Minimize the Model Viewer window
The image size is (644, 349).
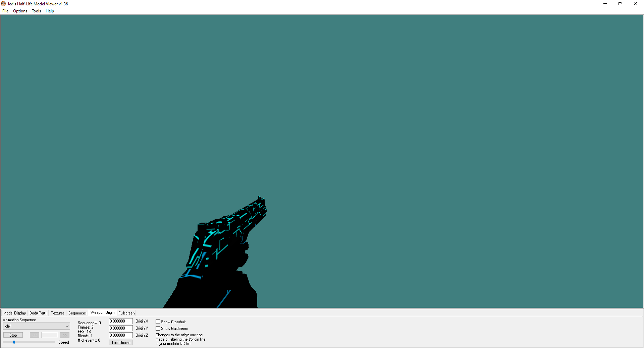[605, 4]
